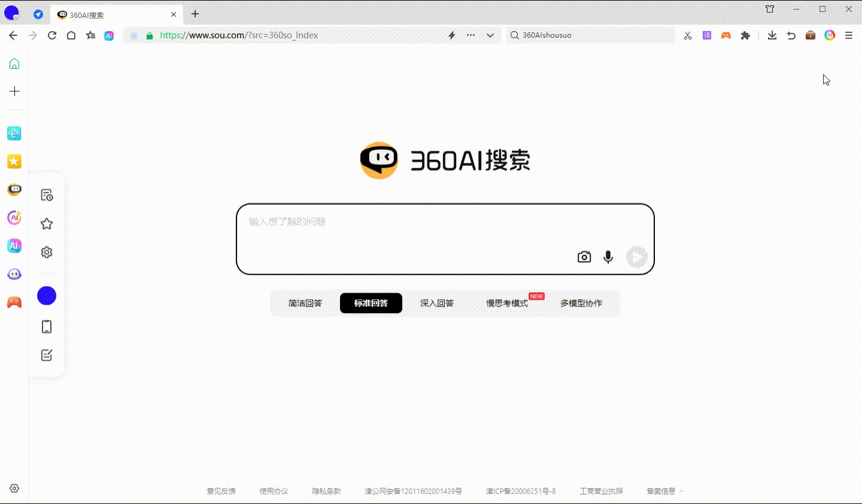Open the mobile phone icon in panel

pos(47,327)
